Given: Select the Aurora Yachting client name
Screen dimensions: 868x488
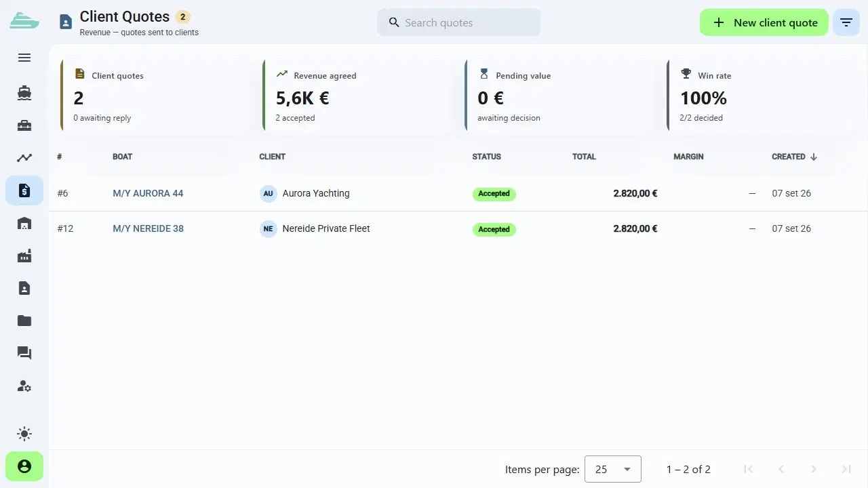Looking at the screenshot, I should tap(316, 193).
